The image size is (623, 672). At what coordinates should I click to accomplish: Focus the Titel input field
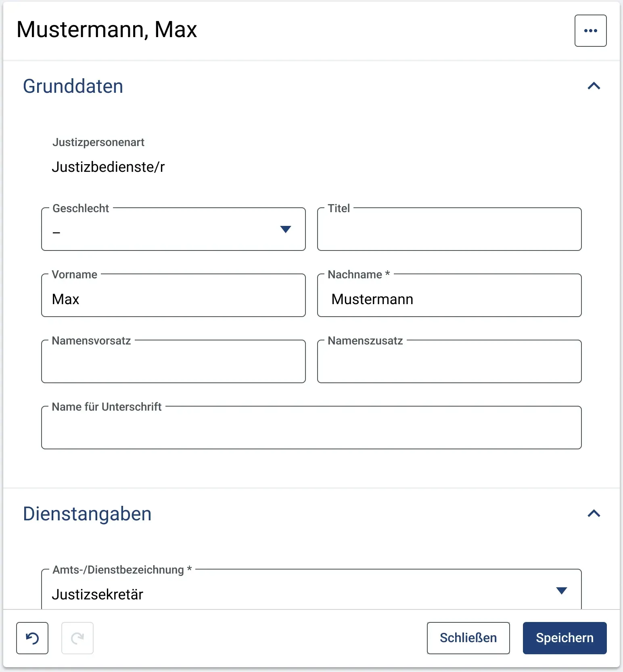coord(449,229)
